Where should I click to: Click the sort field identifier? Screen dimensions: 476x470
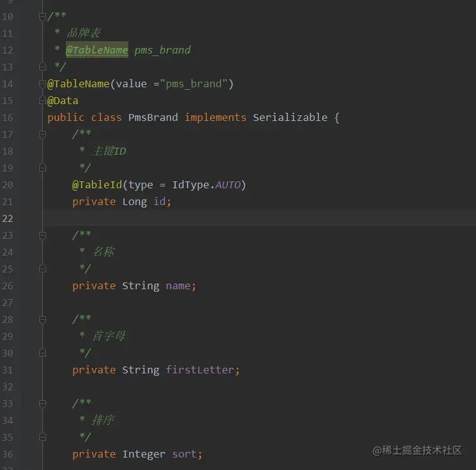point(184,454)
